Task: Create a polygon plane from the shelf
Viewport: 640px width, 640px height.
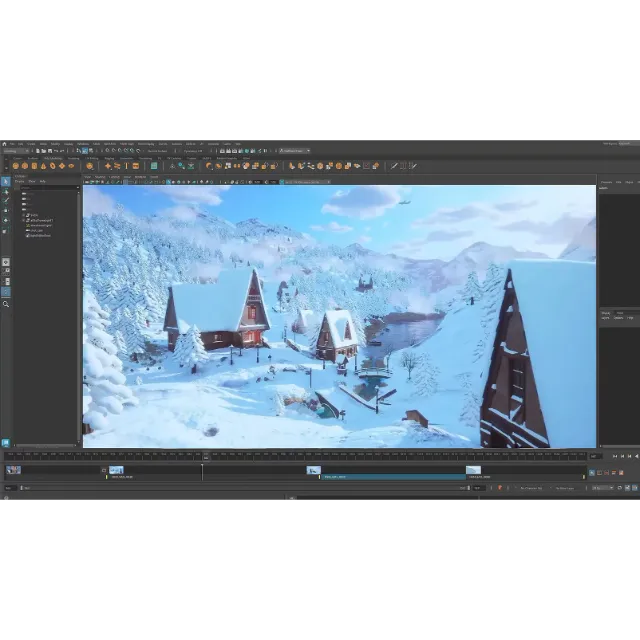Action: click(x=62, y=166)
